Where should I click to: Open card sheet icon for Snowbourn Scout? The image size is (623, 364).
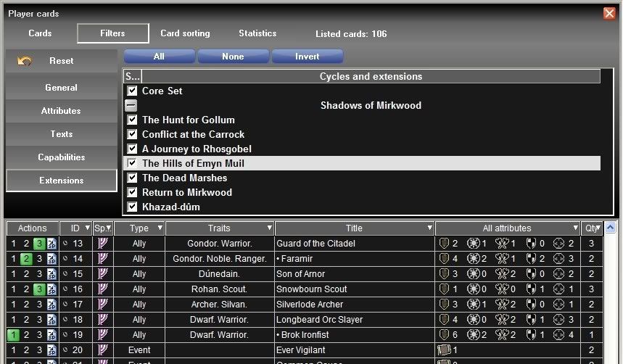tap(51, 289)
